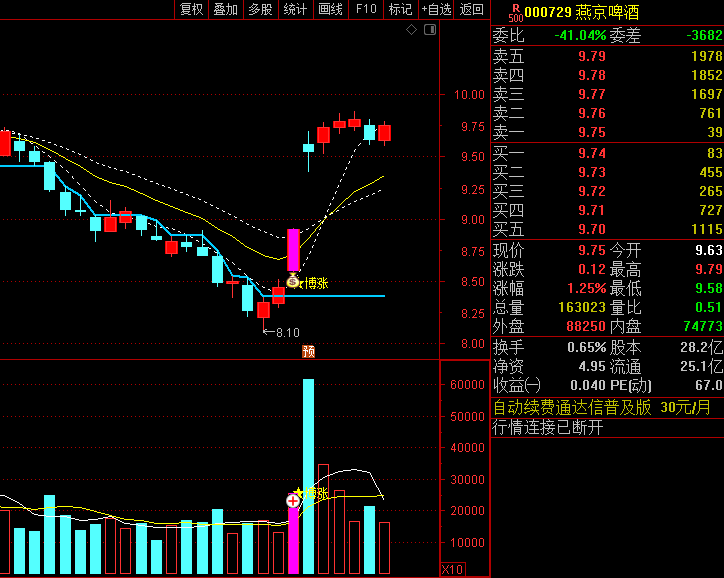Click the 返回 back button
This screenshot has height=578, width=724.
[x=471, y=9]
